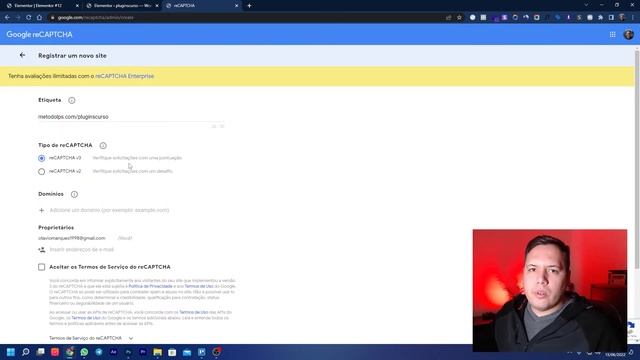Click the add domain input field
This screenshot has height=360, width=640.
point(109,210)
